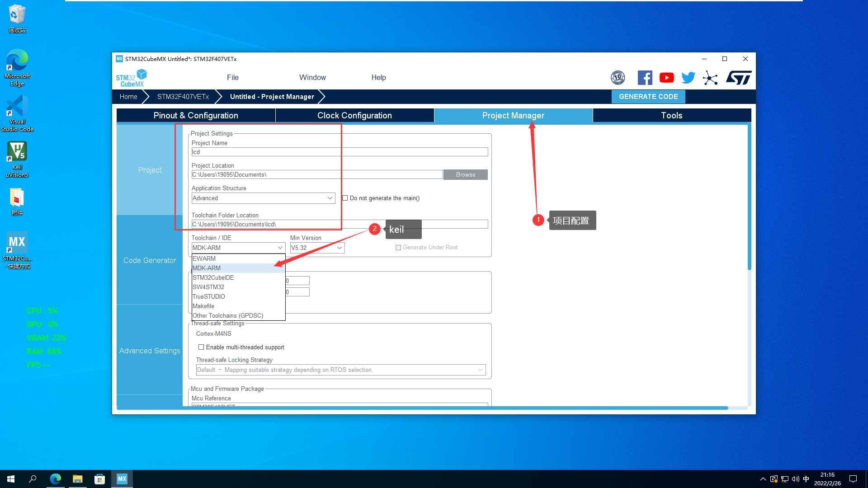Click the STM32CubeMX logo icon

131,78
